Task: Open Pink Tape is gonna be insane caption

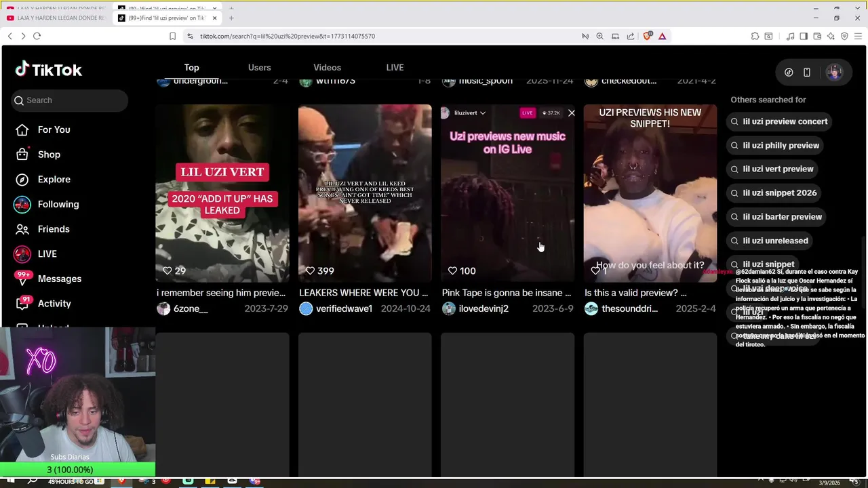Action: tap(507, 293)
